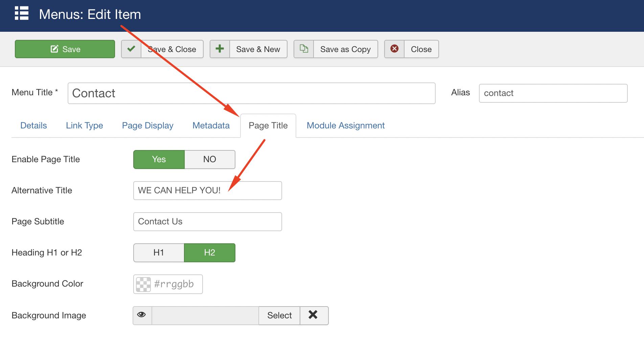Choose H2 as the heading level

[210, 253]
